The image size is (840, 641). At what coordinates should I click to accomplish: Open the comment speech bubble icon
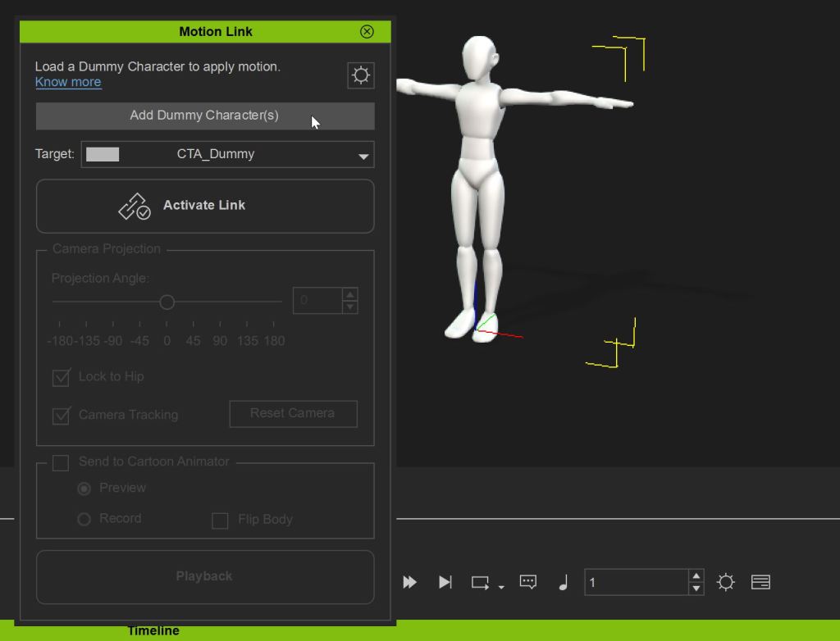[527, 582]
